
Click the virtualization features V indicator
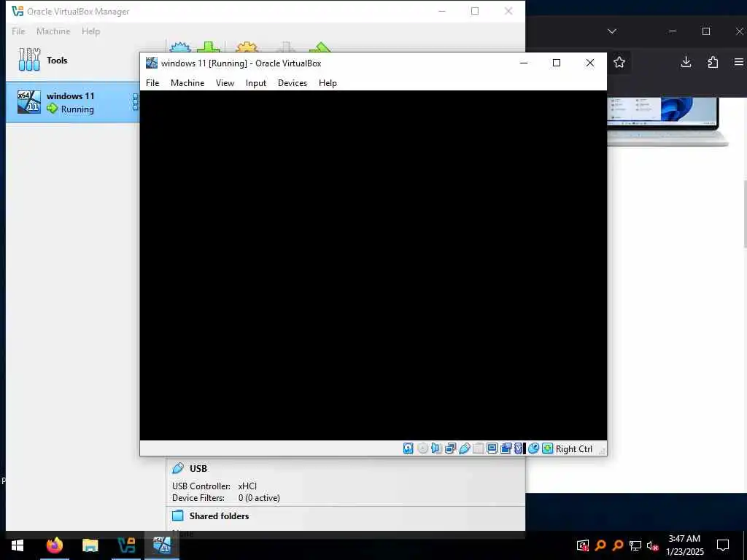click(519, 448)
